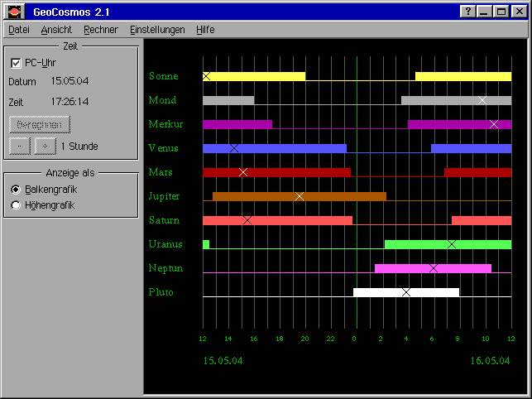Click the X marker on Jupiter's bar

click(x=300, y=196)
